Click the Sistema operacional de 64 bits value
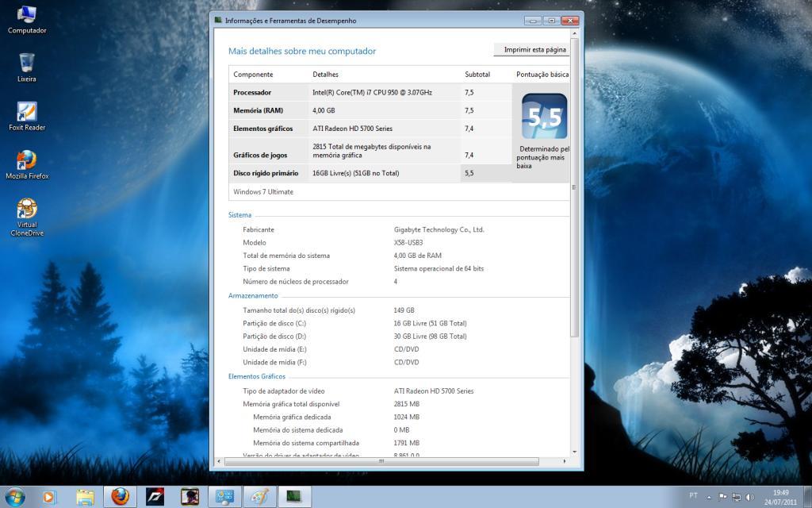The height and width of the screenshot is (508, 812). point(439,268)
